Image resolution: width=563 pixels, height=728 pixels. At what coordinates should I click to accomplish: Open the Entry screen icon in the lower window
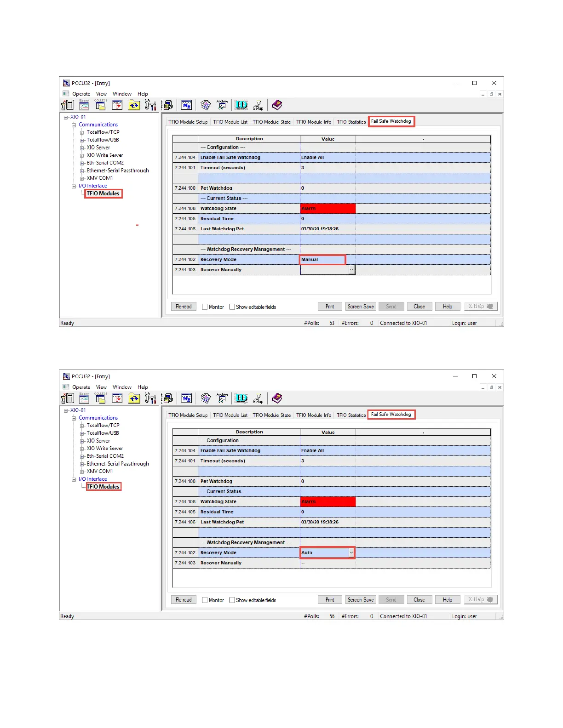point(84,398)
